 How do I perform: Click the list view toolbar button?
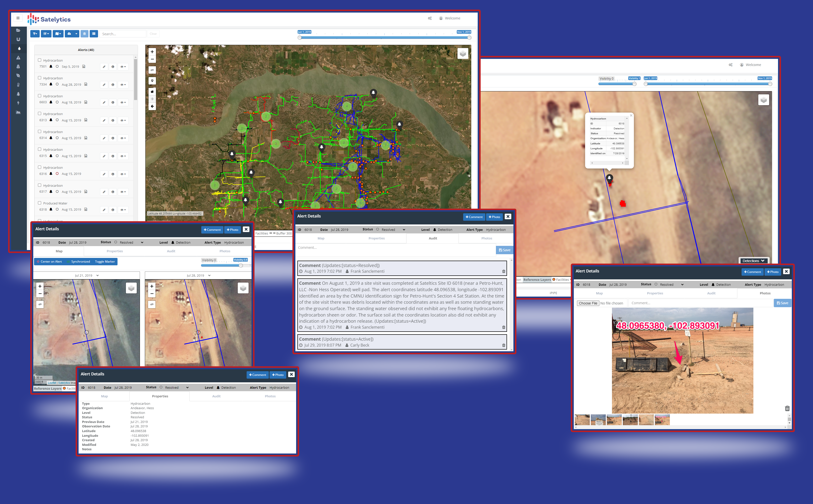[x=94, y=34]
